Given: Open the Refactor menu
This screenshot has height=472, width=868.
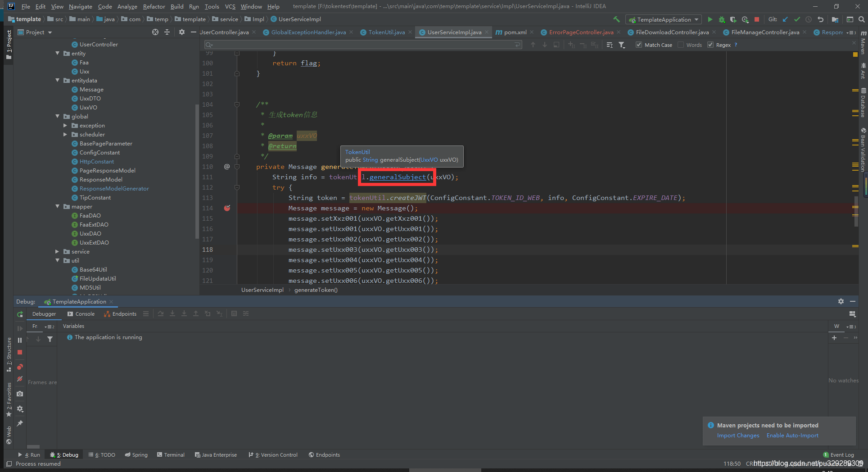Looking at the screenshot, I should (154, 6).
